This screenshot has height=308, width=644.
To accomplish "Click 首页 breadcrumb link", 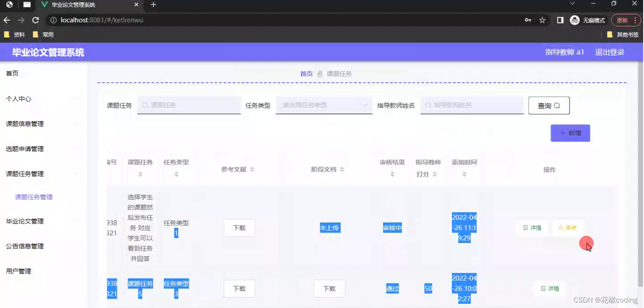I will (306, 74).
